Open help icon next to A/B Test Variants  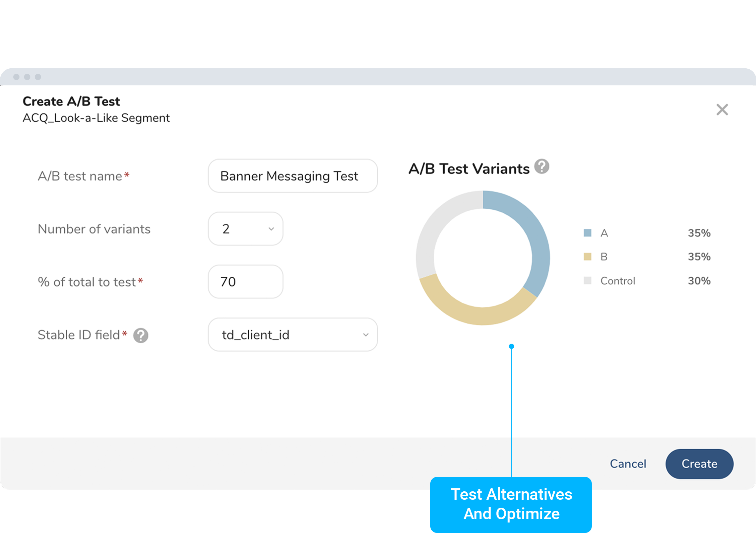(542, 166)
